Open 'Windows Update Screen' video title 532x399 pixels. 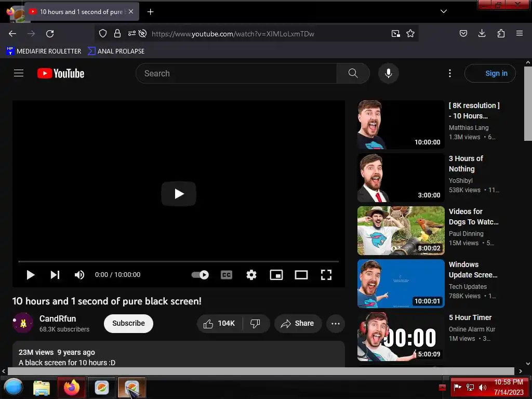point(473,270)
